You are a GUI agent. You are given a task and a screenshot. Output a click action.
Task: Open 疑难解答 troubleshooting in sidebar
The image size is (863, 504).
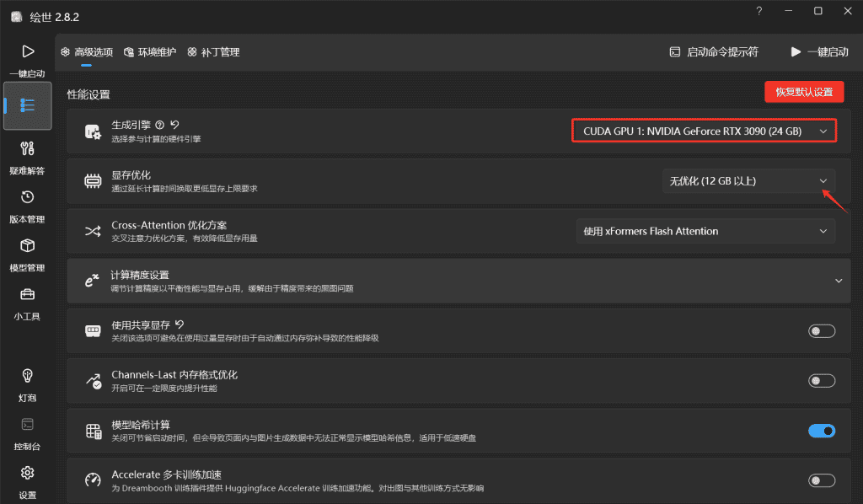click(27, 157)
